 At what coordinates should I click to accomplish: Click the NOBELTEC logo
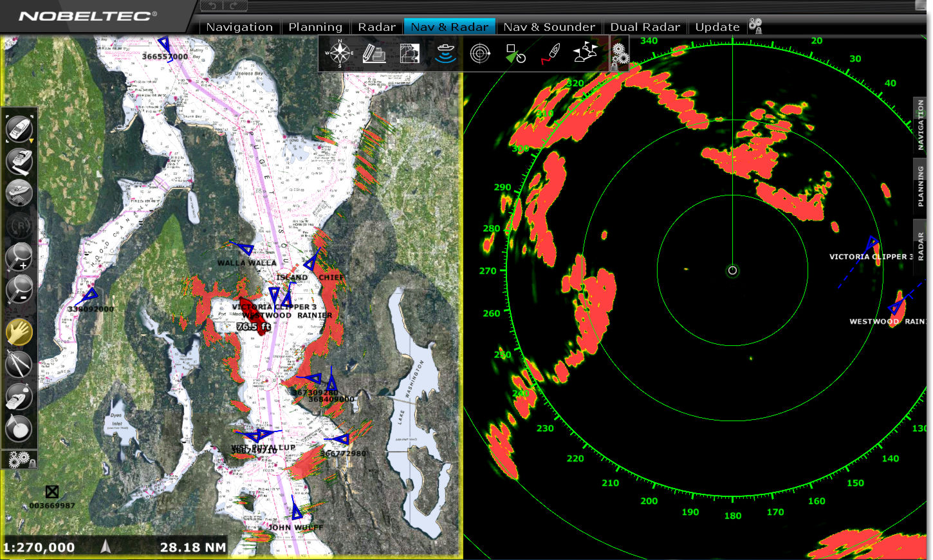(88, 15)
